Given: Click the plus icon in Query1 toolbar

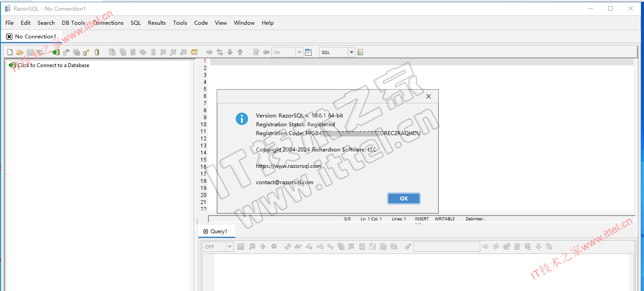Looking at the screenshot, I should point(263,246).
